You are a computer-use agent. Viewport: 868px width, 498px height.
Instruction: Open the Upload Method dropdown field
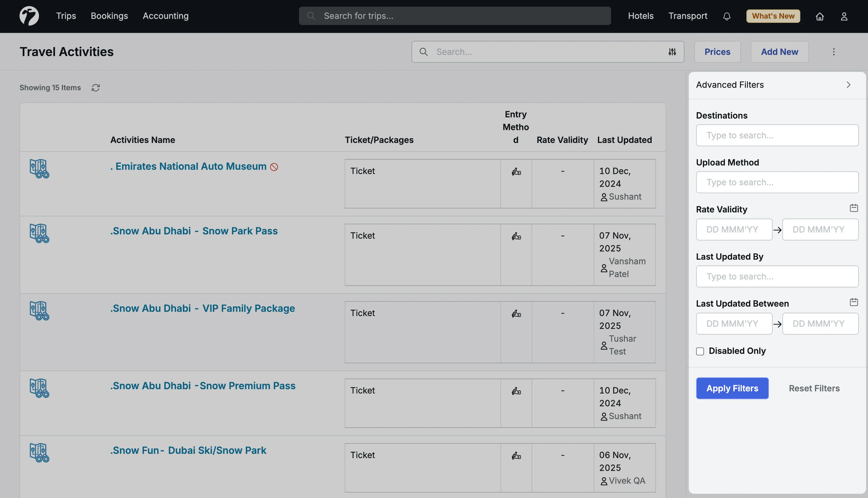point(777,182)
